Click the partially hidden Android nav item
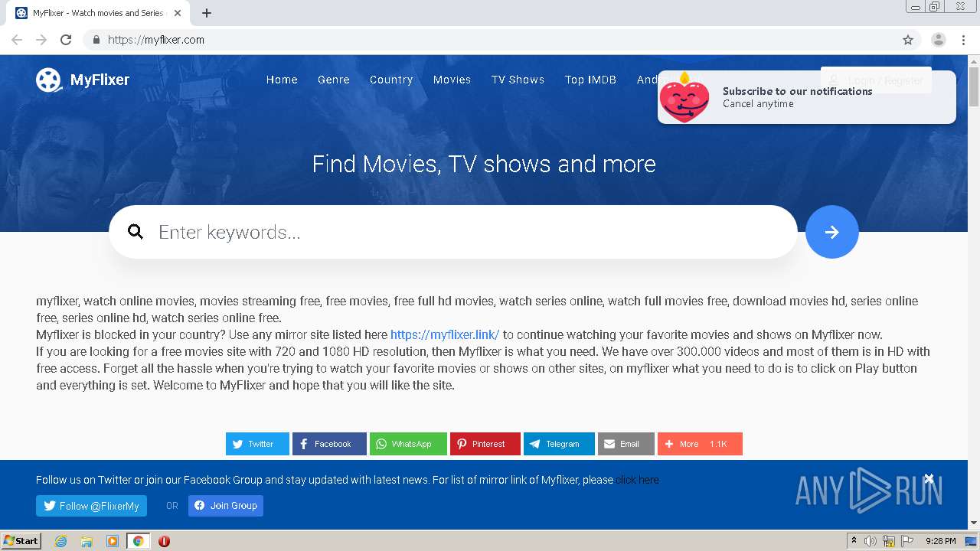 (648, 80)
